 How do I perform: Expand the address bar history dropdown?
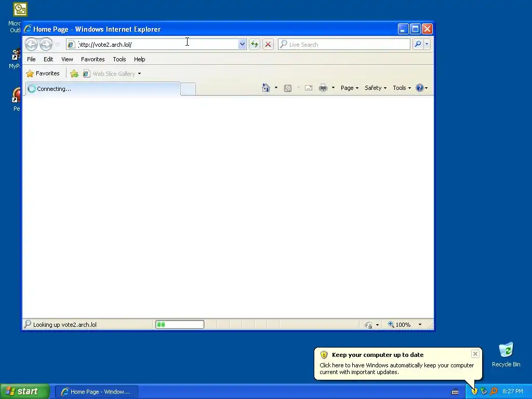coord(242,44)
